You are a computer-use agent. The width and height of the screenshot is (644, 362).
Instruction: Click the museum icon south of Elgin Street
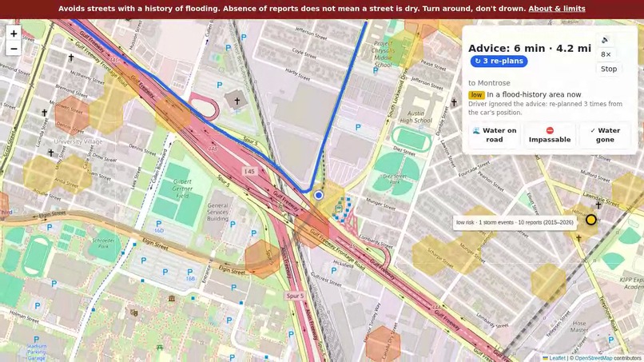(172, 298)
